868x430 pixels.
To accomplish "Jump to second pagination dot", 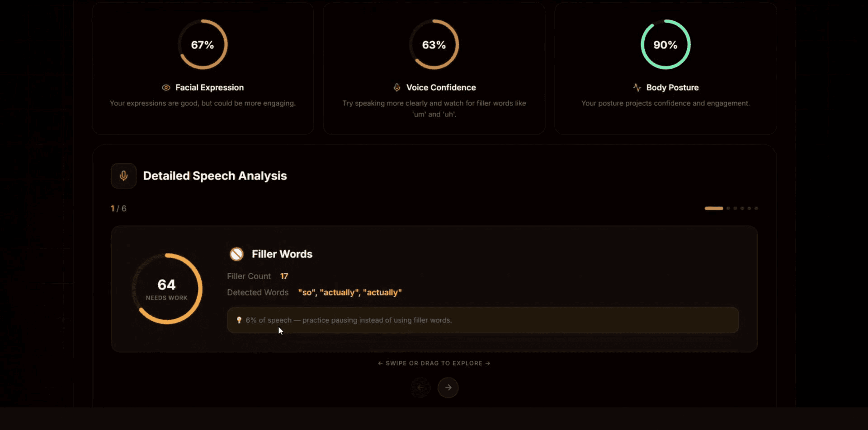I will pos(728,208).
